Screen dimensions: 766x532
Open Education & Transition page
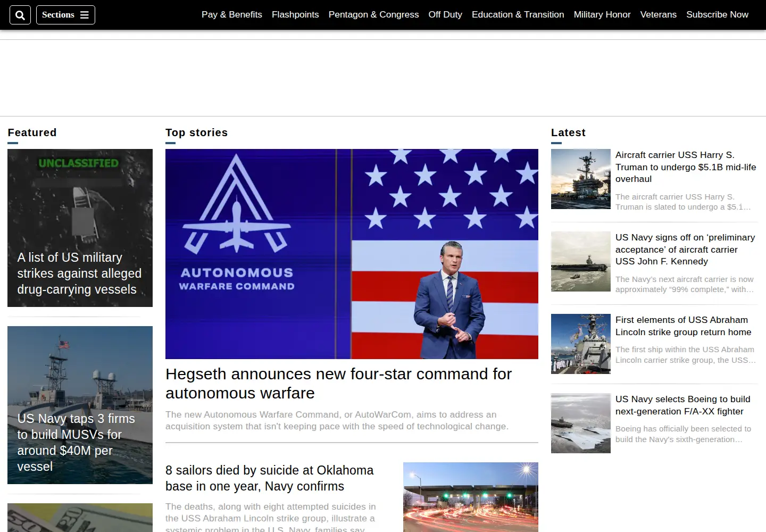(x=518, y=15)
